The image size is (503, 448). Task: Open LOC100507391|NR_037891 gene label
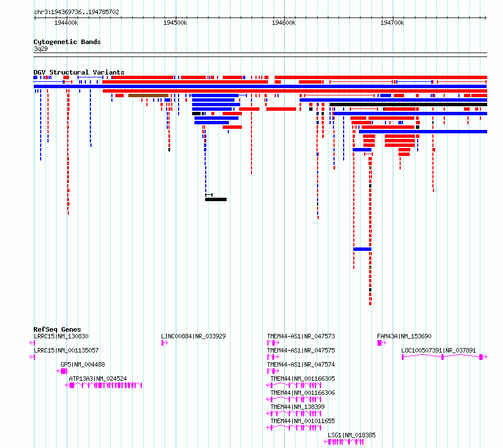439,350
